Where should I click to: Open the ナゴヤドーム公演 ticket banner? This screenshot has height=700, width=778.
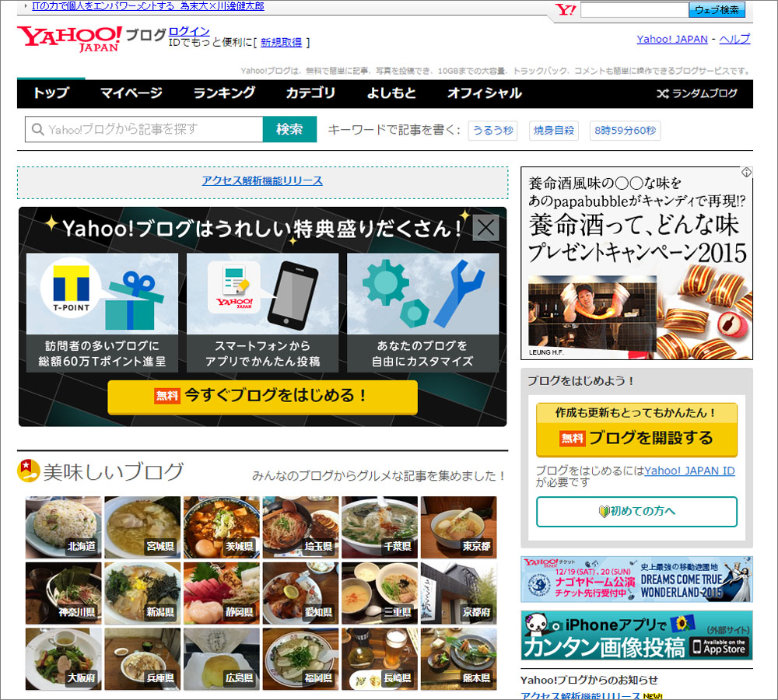pyautogui.click(x=636, y=579)
